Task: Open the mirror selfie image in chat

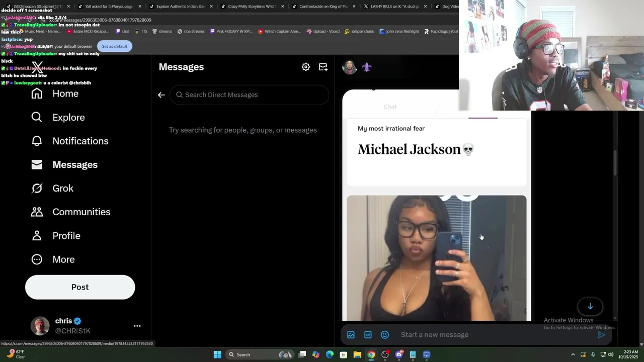Action: (437, 258)
